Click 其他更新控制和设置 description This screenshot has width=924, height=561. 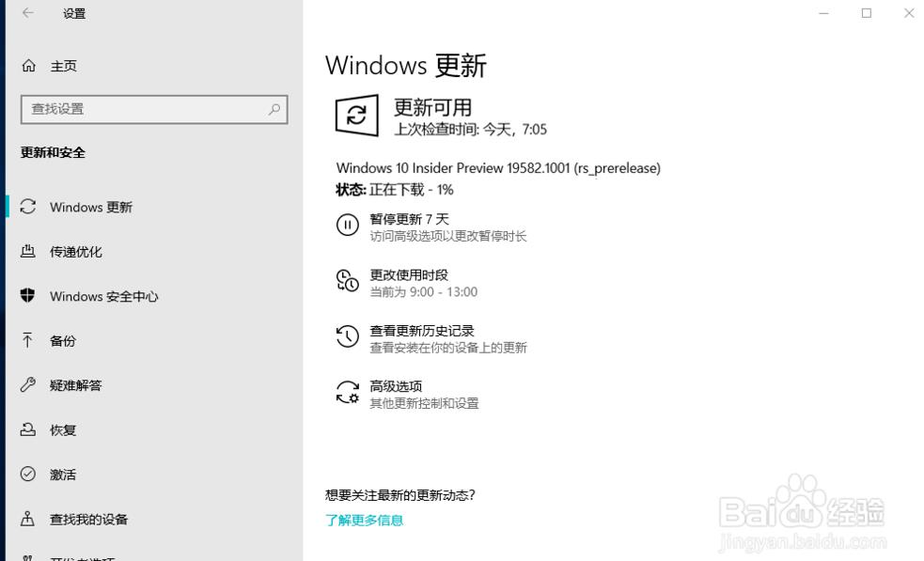(424, 404)
